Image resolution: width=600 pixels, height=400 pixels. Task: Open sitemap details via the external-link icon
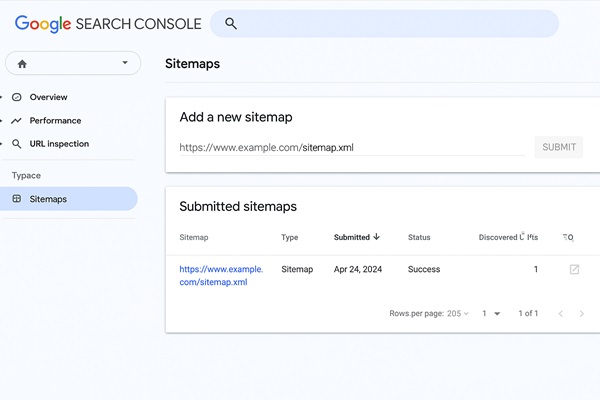[574, 269]
